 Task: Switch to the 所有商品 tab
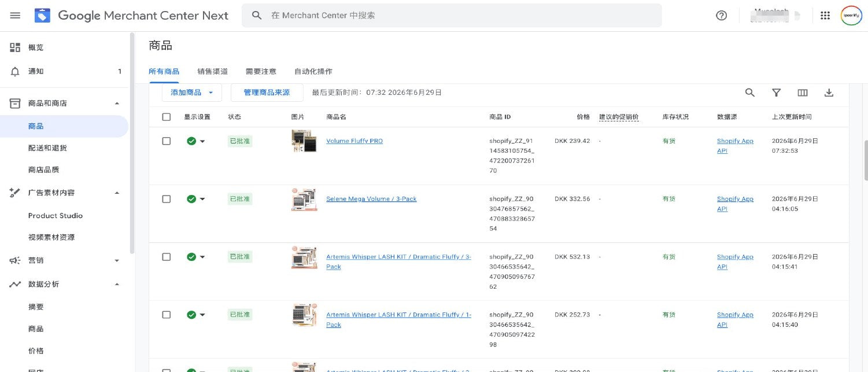[164, 72]
